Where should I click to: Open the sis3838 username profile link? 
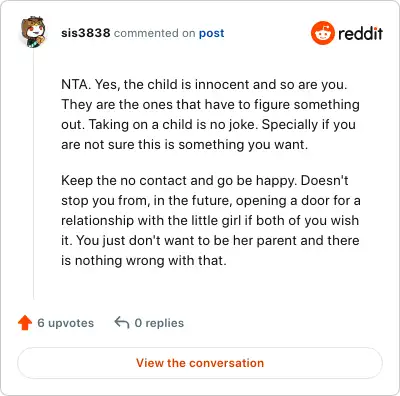tap(86, 33)
